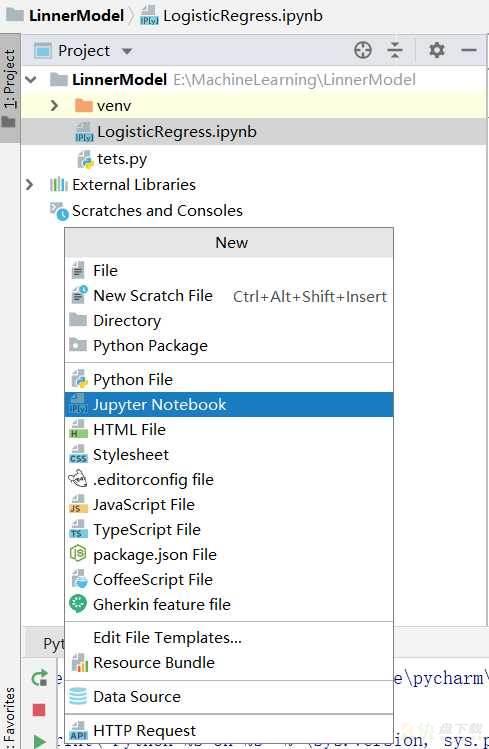The height and width of the screenshot is (749, 489).
Task: Click LinnerModel breadcrumb text
Action: click(76, 16)
